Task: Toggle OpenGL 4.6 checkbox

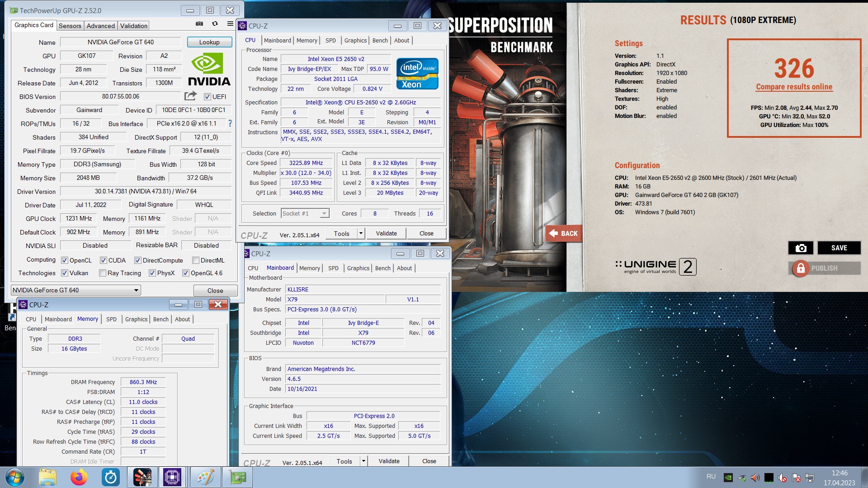Action: pyautogui.click(x=186, y=273)
